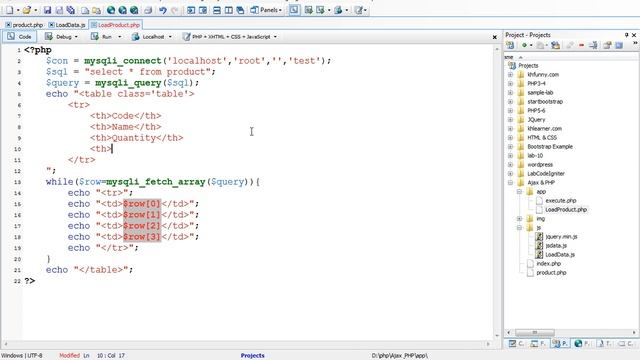Switch to the first code explorer panel tab
640x360 pixels.
[516, 344]
